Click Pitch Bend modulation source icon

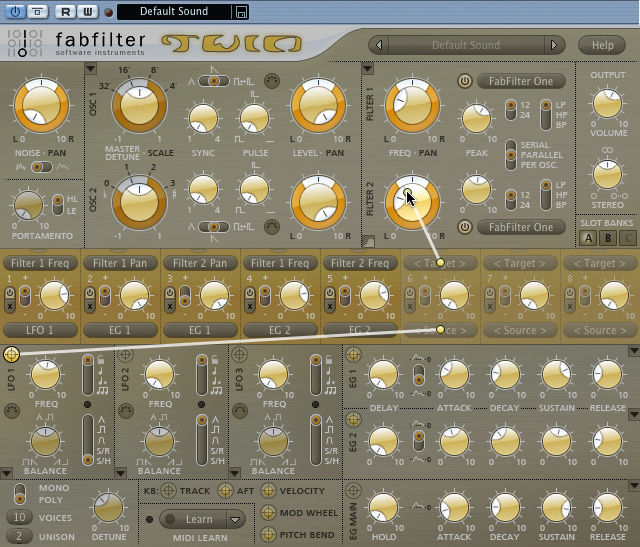[x=268, y=534]
